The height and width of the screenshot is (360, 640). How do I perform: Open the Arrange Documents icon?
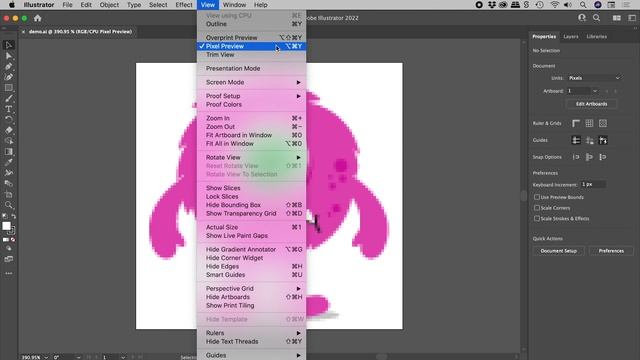[617, 18]
